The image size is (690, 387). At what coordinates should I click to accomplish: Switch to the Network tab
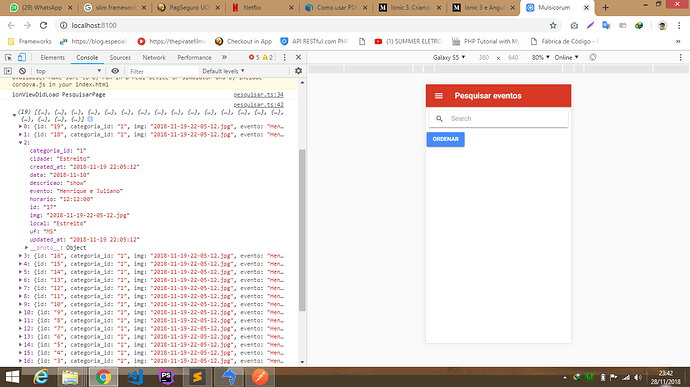154,58
